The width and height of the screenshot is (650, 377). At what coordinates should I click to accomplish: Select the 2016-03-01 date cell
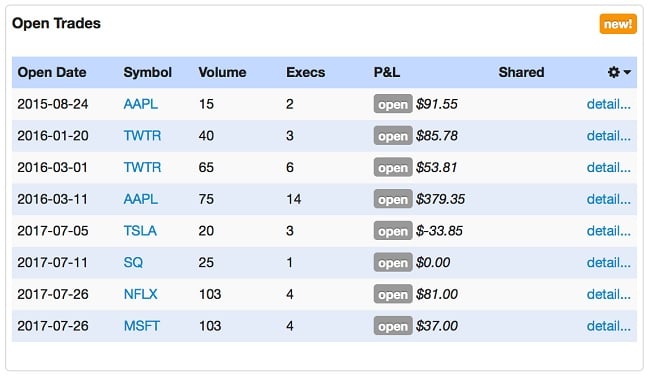[x=53, y=167]
